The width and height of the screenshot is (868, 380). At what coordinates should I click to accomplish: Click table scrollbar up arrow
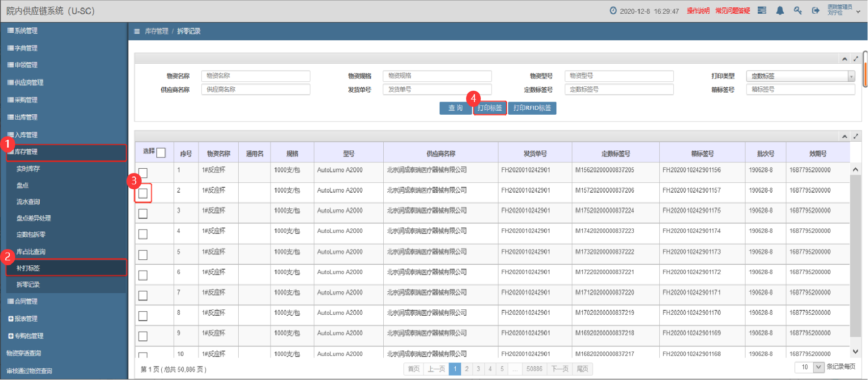pos(855,169)
